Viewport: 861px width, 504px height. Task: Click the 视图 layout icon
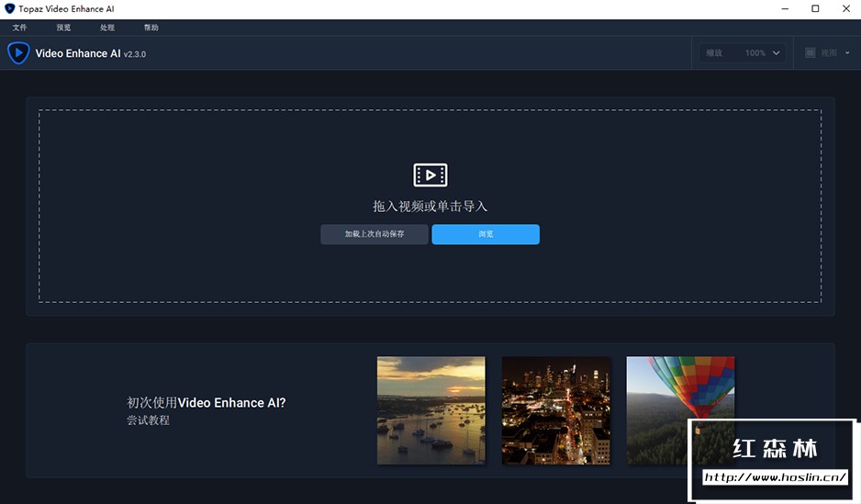(x=810, y=52)
